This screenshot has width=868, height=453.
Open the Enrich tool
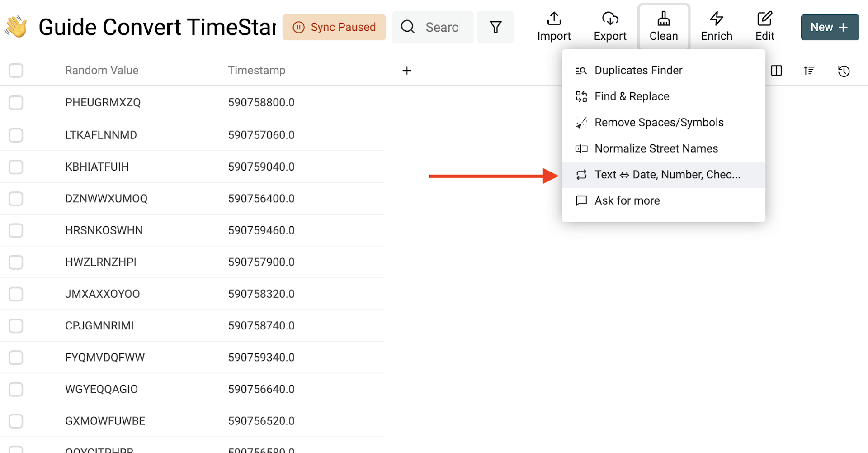click(x=717, y=26)
